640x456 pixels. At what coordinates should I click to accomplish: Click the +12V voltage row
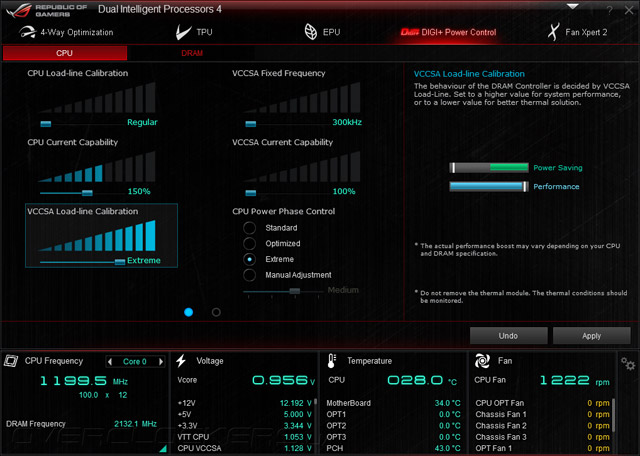point(244,403)
